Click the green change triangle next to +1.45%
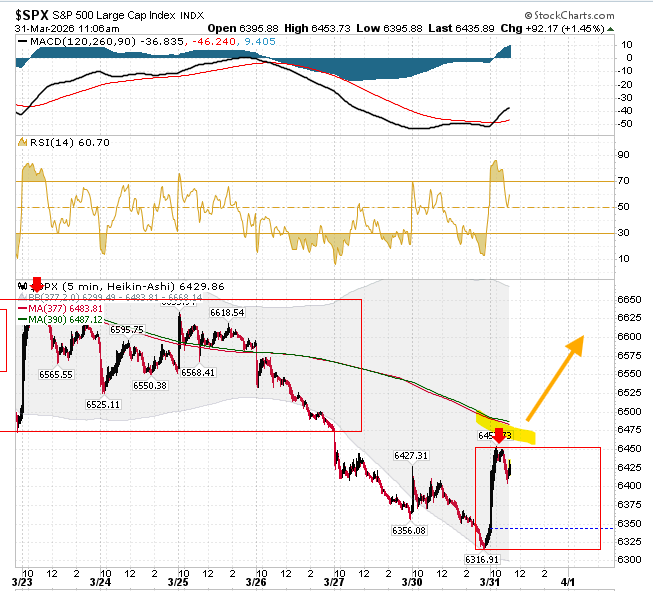This screenshot has height=591, width=653. pos(611,29)
